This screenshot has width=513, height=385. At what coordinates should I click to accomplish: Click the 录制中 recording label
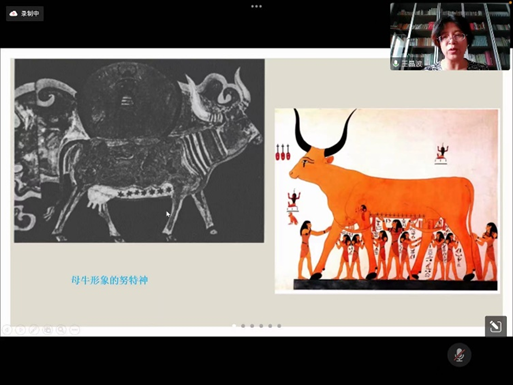click(x=30, y=14)
